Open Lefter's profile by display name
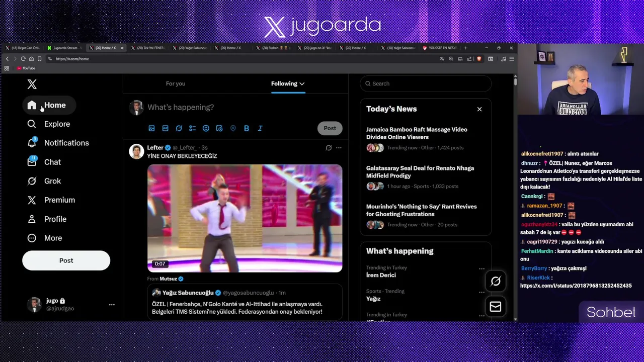Screen dimensions: 644x362 [155, 148]
